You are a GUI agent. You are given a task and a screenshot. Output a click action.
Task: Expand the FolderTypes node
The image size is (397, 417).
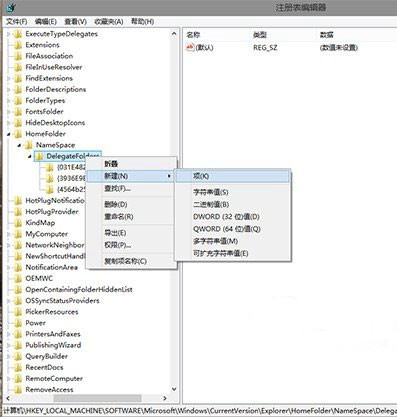pos(9,101)
